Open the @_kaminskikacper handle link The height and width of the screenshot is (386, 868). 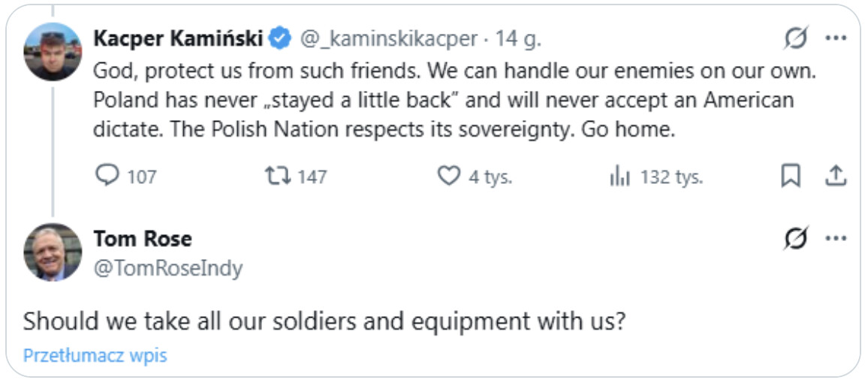[x=388, y=38]
